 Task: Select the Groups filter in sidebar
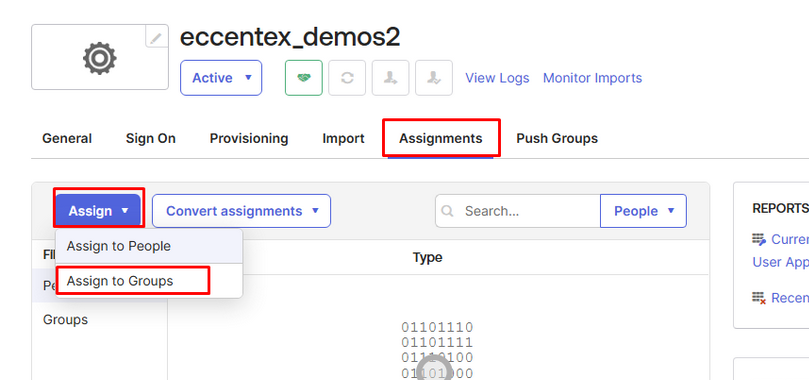click(x=65, y=319)
